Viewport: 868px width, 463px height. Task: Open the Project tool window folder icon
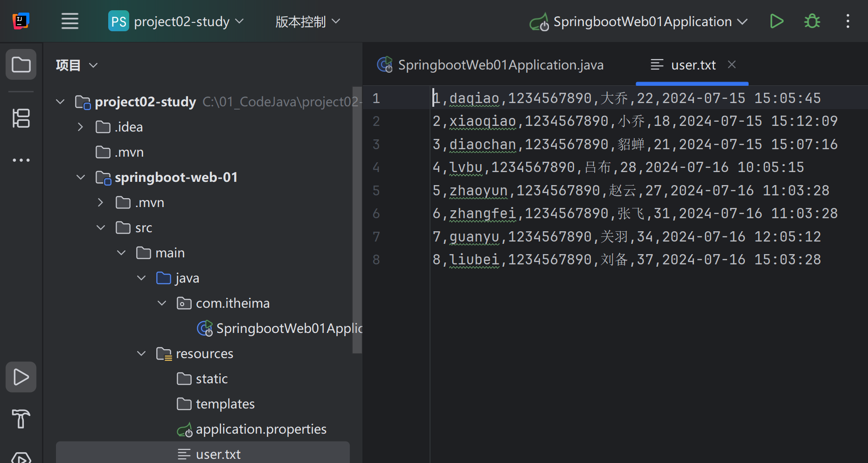pyautogui.click(x=21, y=64)
